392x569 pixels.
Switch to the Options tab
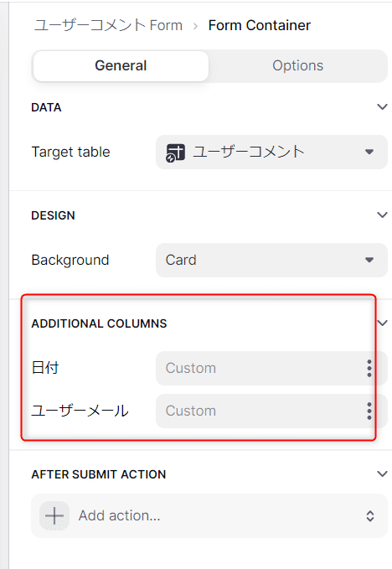[297, 66]
